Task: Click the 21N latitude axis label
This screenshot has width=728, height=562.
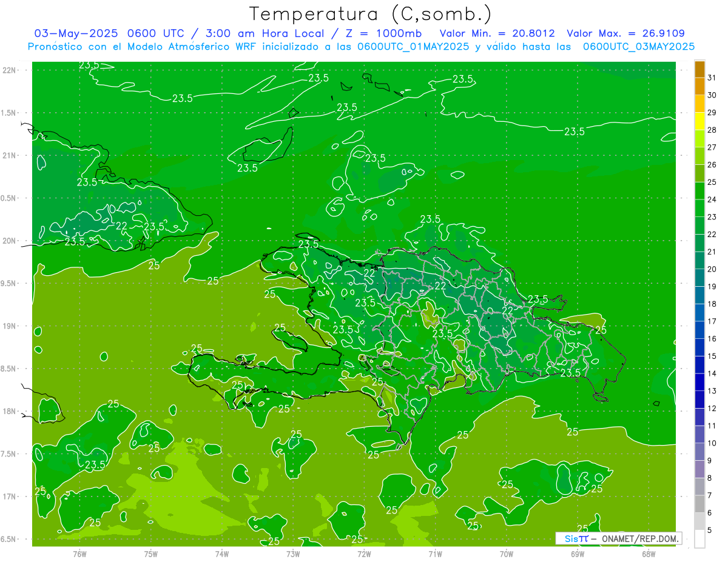Action: (x=10, y=155)
